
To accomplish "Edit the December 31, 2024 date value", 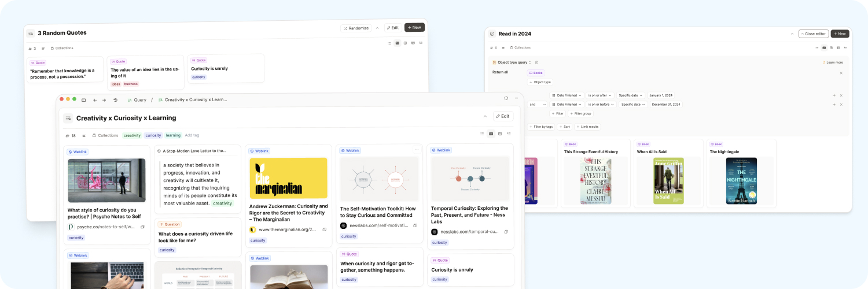I will [x=666, y=105].
